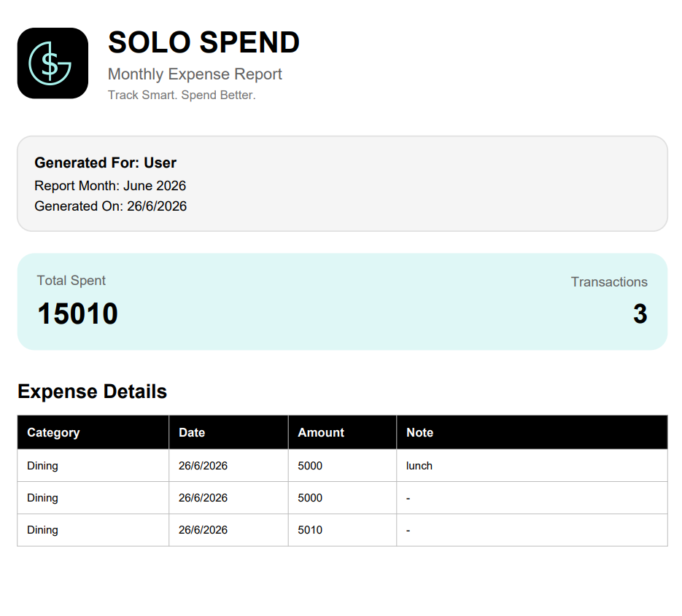This screenshot has width=682, height=616.
Task: Click the Monthly Expense Report subtitle
Action: (195, 74)
